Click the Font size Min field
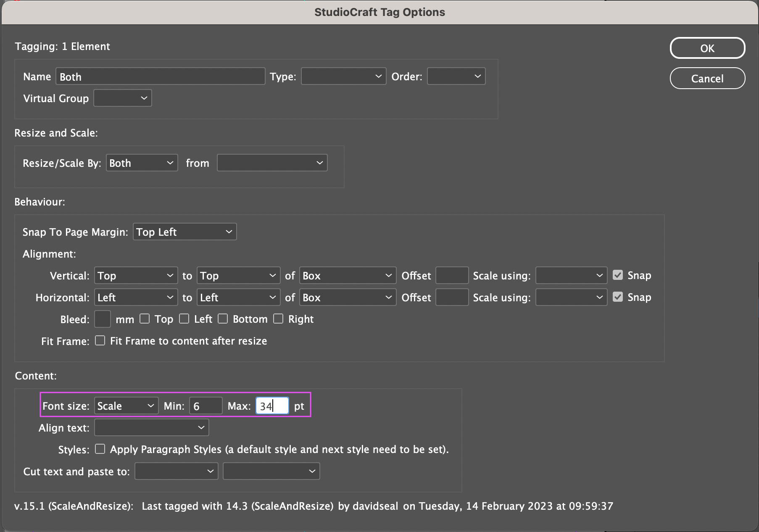759x532 pixels. point(206,406)
